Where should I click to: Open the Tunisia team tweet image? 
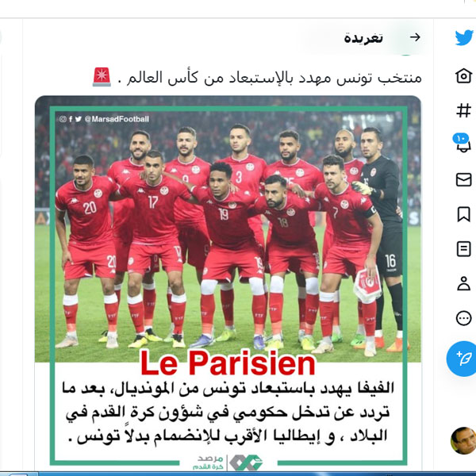pos(228,283)
